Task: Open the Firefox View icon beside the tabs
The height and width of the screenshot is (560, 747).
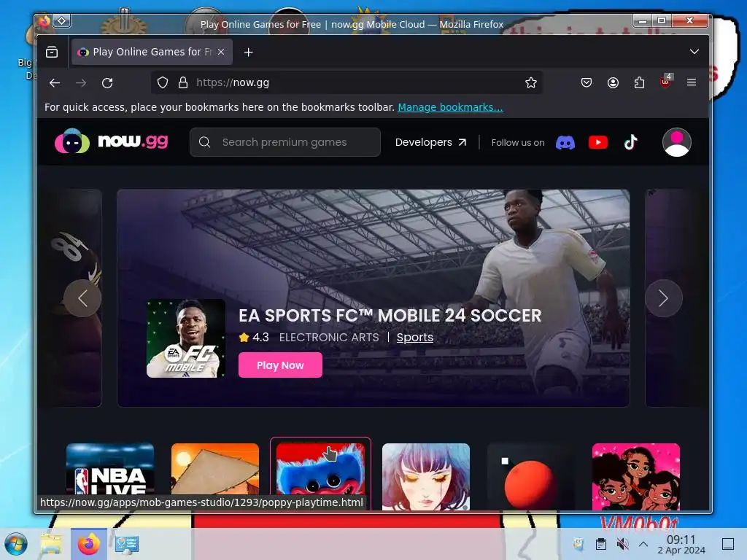Action: click(52, 52)
